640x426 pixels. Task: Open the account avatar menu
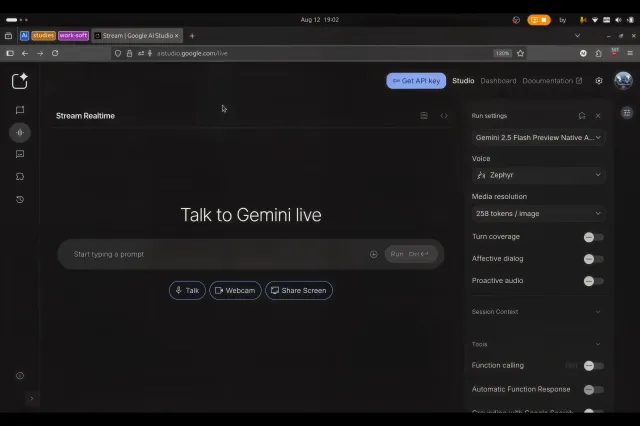pos(623,81)
